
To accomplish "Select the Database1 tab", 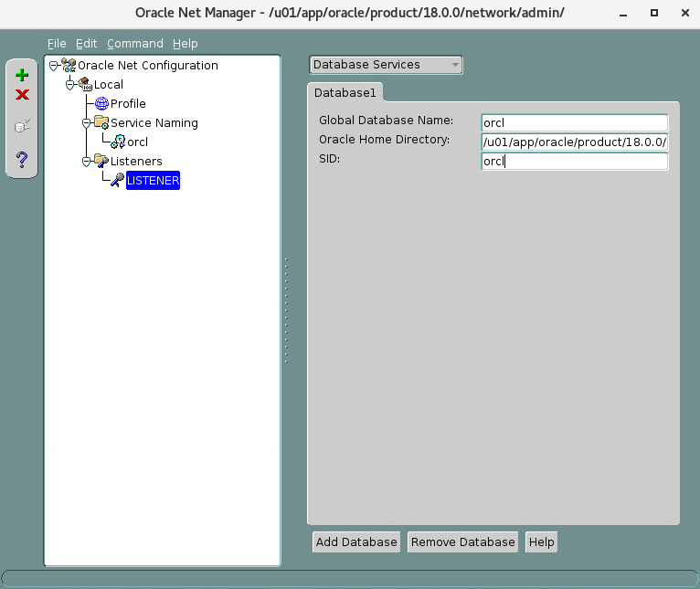I will point(345,93).
